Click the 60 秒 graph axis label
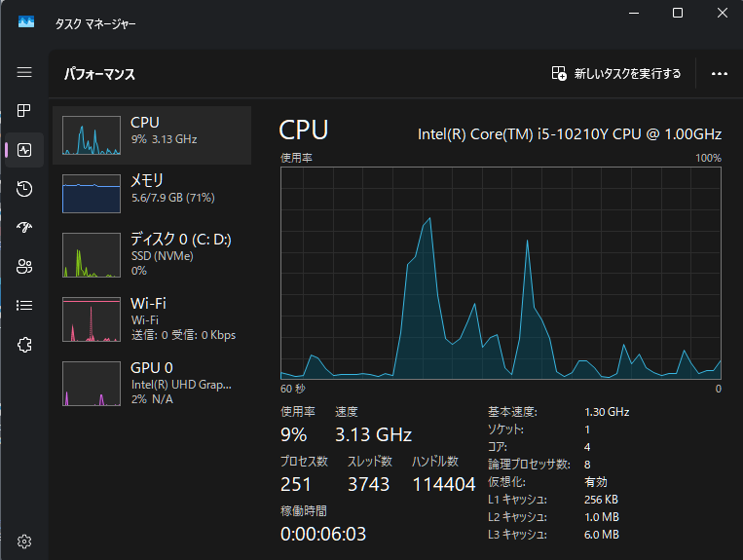The height and width of the screenshot is (560, 743). 293,389
